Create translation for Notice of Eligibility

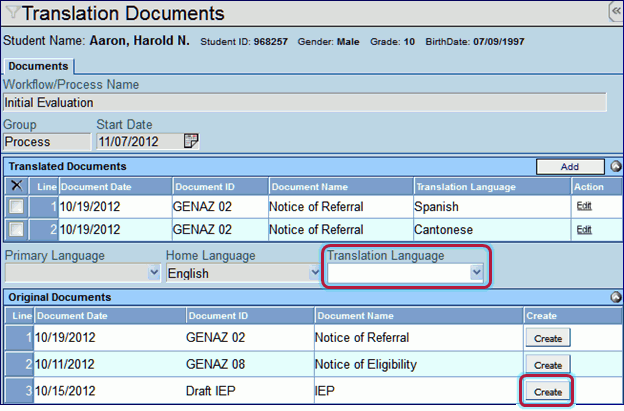[x=548, y=365]
